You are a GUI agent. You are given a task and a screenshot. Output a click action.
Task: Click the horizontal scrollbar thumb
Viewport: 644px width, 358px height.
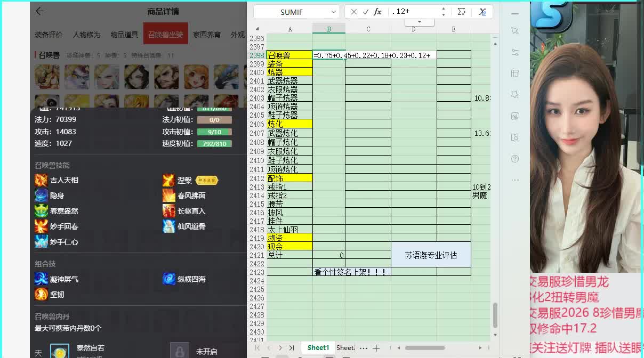point(425,348)
